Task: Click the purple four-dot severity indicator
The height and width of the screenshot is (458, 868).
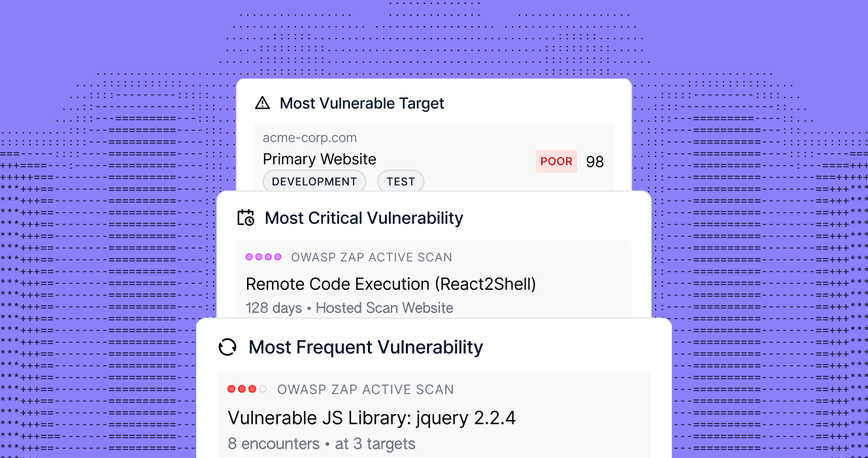Action: pos(263,257)
